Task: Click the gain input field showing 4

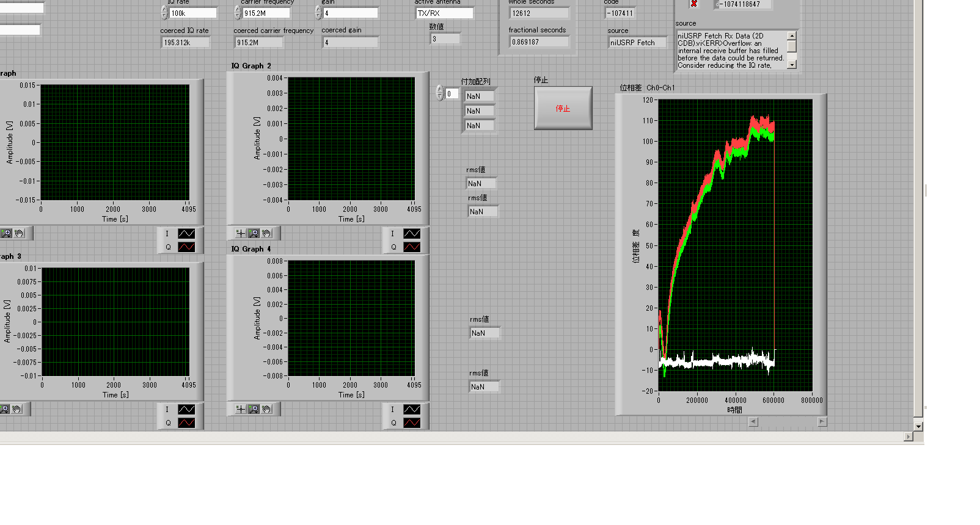Action: [351, 13]
